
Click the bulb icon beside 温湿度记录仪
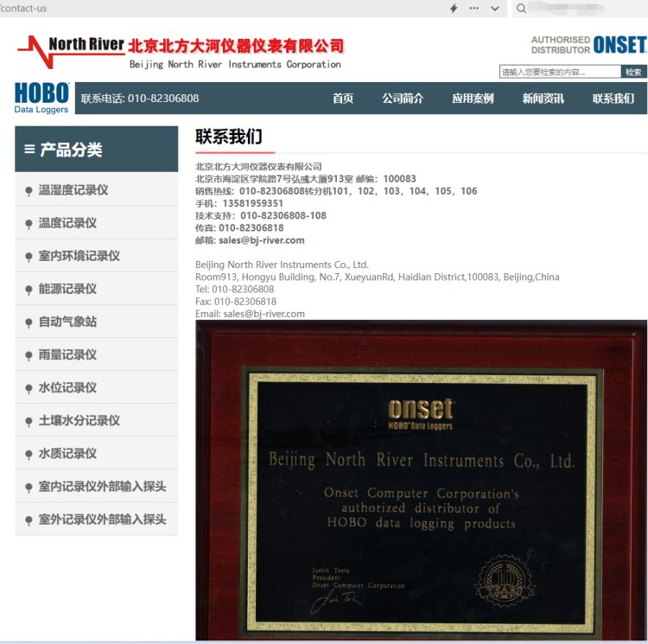pyautogui.click(x=29, y=191)
